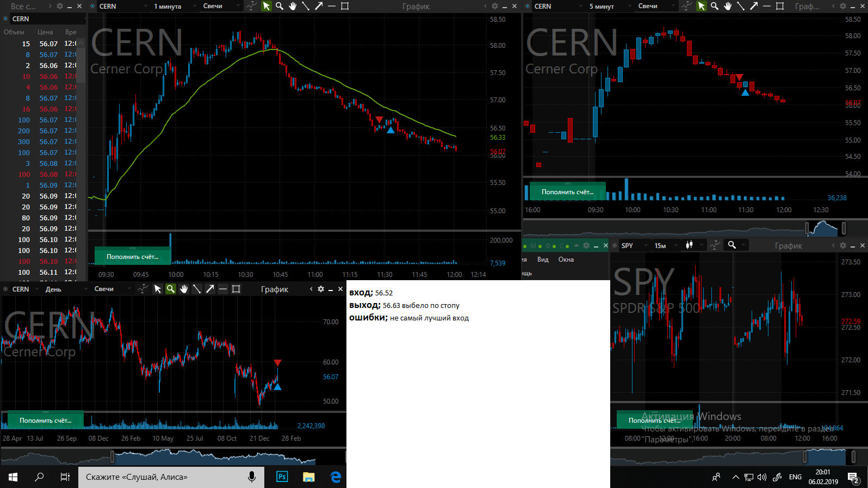Open the SPY symbol dropdown
The width and height of the screenshot is (868, 488).
pyautogui.click(x=635, y=246)
